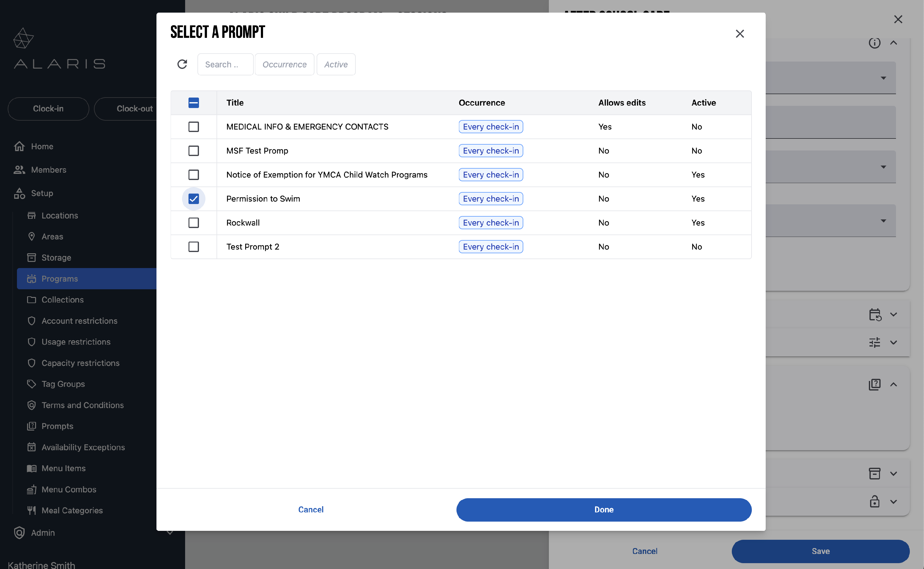Click the Availability Exceptions calendar icon
Image resolution: width=924 pixels, height=569 pixels.
click(x=32, y=447)
